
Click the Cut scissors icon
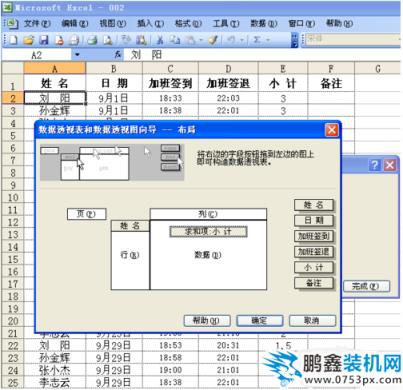pos(160,40)
